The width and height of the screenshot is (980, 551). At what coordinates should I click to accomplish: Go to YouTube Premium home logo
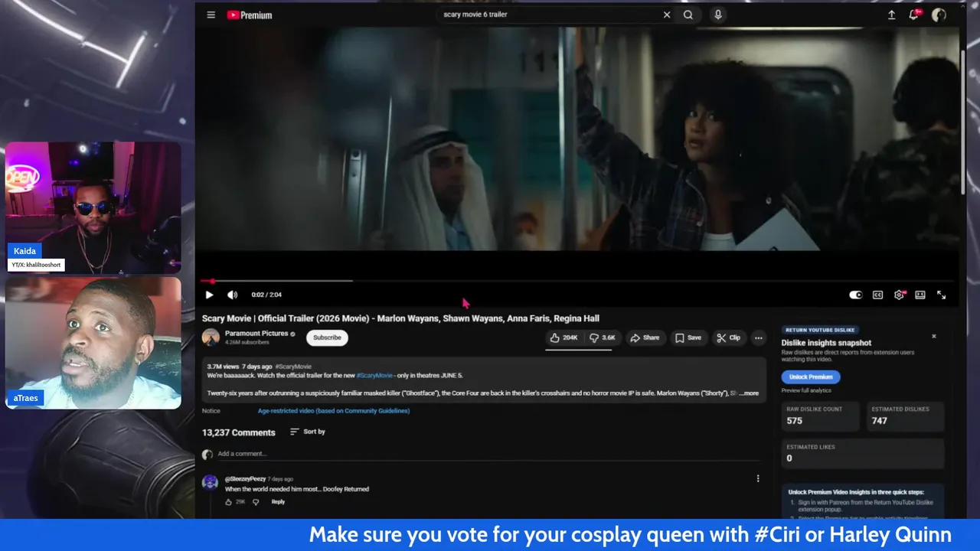(x=250, y=15)
